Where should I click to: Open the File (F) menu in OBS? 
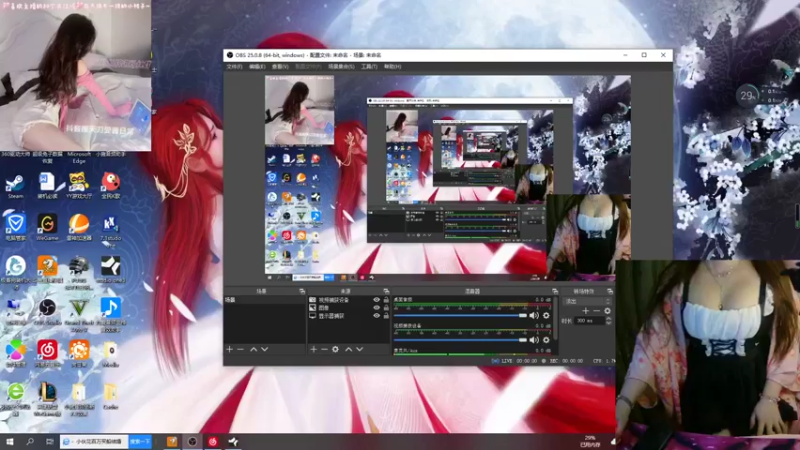tap(234, 67)
